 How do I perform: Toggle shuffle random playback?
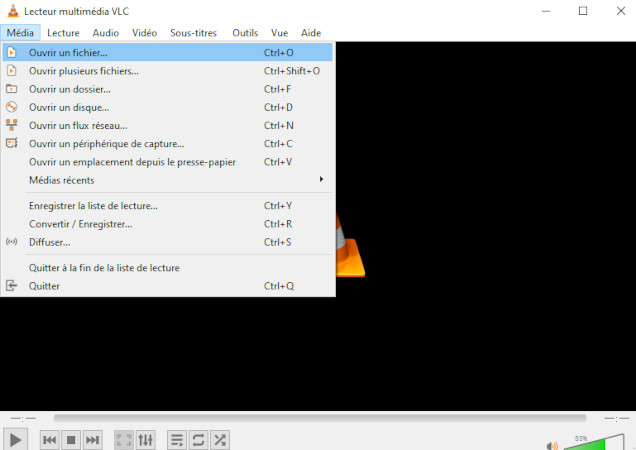pos(220,440)
